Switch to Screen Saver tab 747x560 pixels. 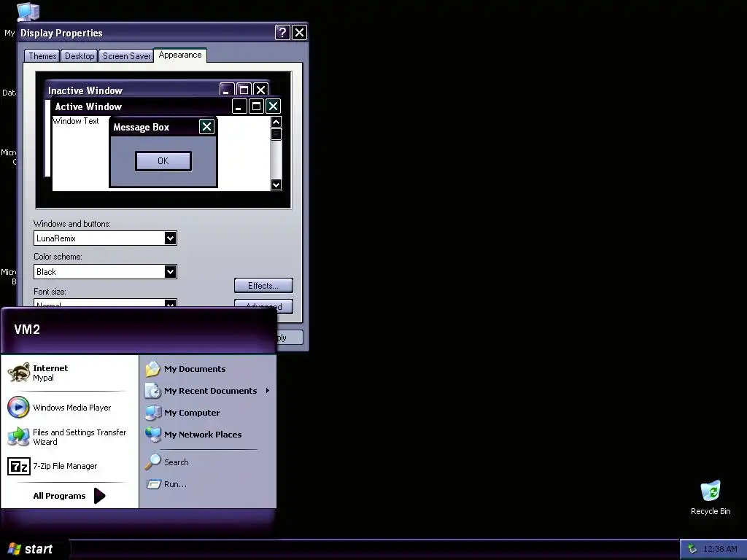126,56
